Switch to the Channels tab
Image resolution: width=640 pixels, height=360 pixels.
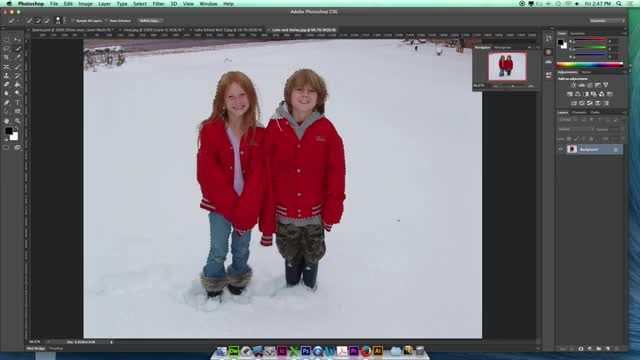coord(579,112)
